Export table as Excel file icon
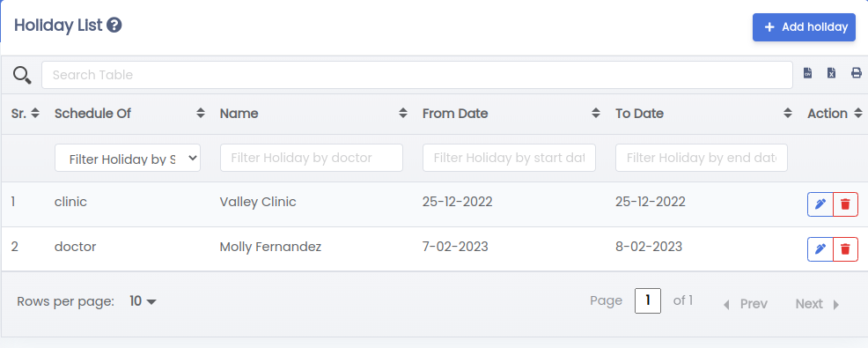Screen dimensions: 868x348 [x=831, y=73]
